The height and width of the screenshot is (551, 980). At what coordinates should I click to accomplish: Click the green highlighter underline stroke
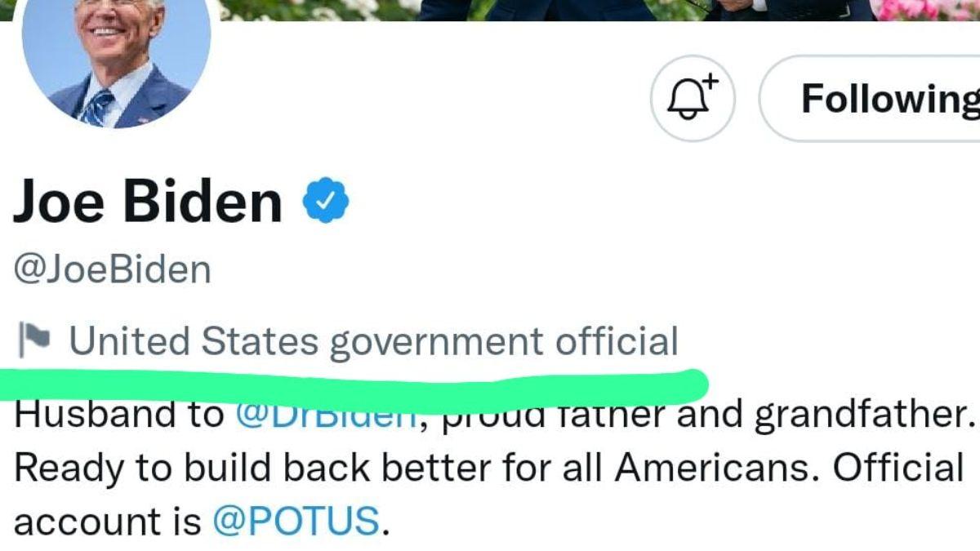click(x=351, y=384)
